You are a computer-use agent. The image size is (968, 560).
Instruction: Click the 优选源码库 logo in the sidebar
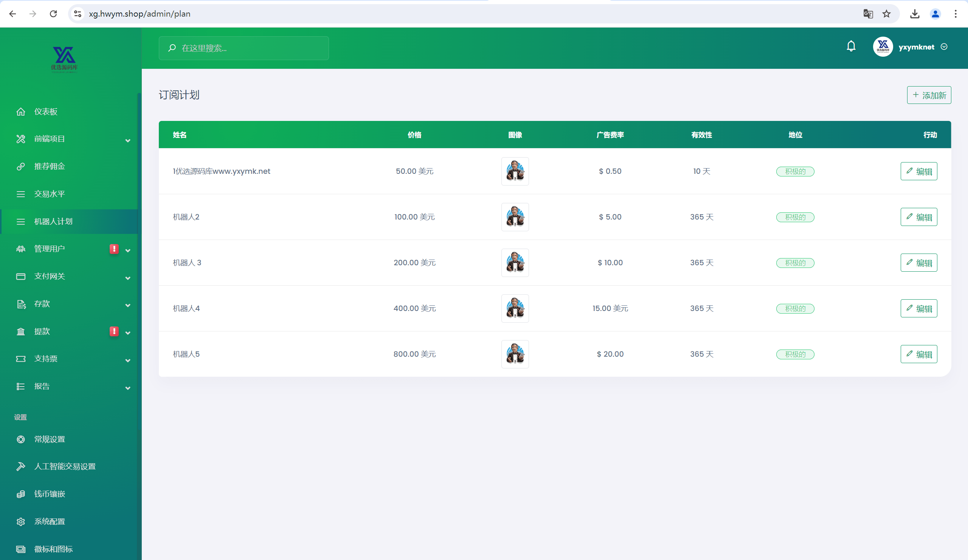[x=64, y=59]
